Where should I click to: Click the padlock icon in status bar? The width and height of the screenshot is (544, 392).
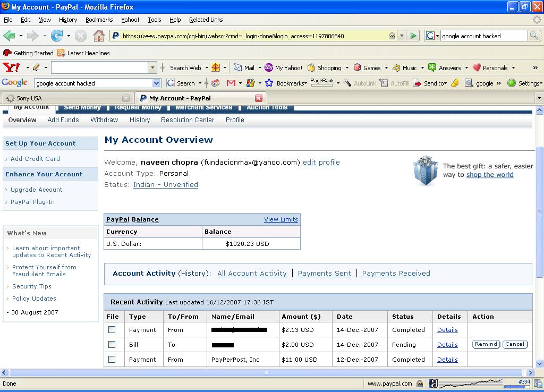[420, 384]
